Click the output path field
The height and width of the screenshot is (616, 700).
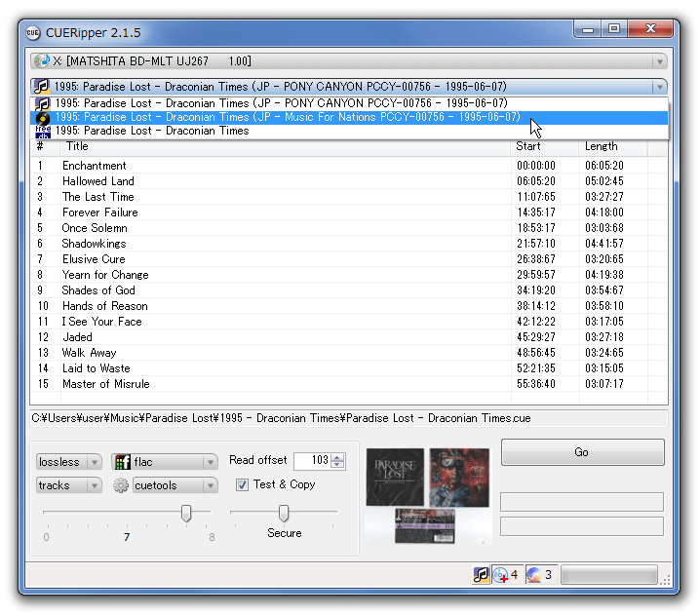point(349,418)
